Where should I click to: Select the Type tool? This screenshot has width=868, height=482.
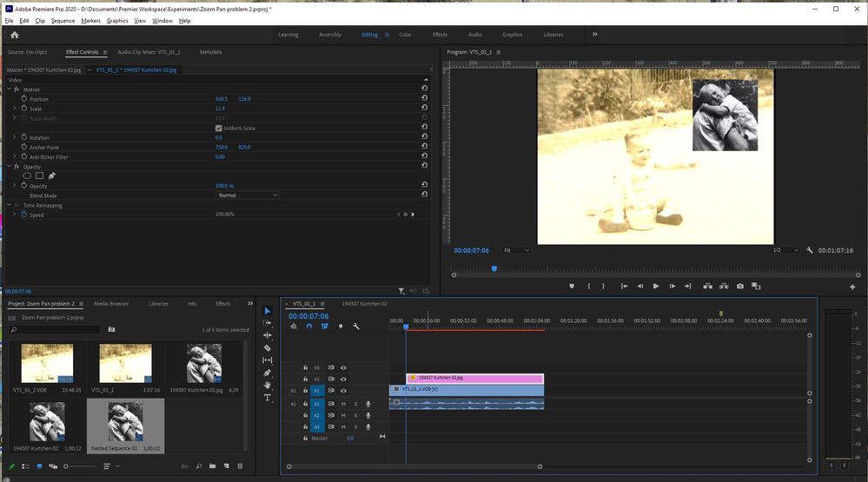268,397
